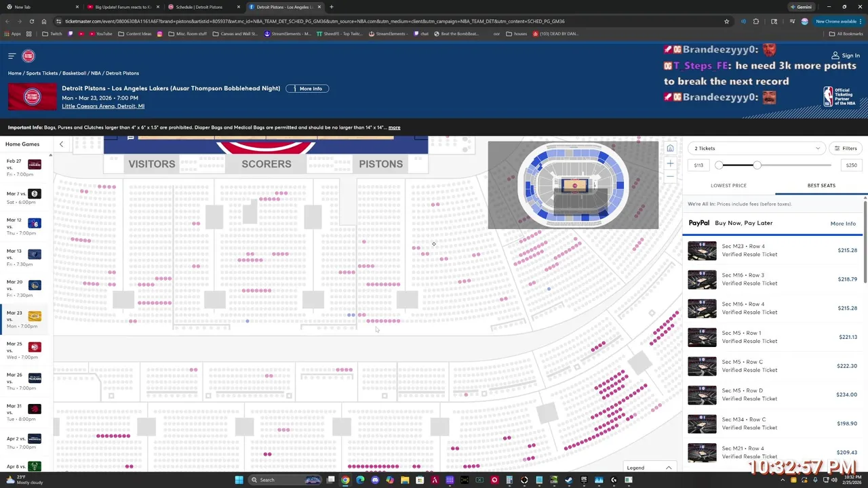Switch to Lowest Price tab
Screen dimensions: 868x488
point(728,185)
